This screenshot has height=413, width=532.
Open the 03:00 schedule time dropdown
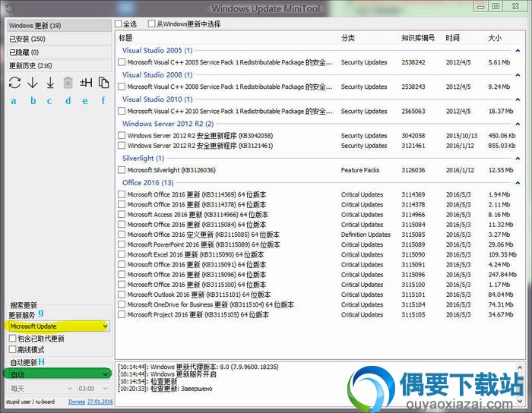point(93,389)
